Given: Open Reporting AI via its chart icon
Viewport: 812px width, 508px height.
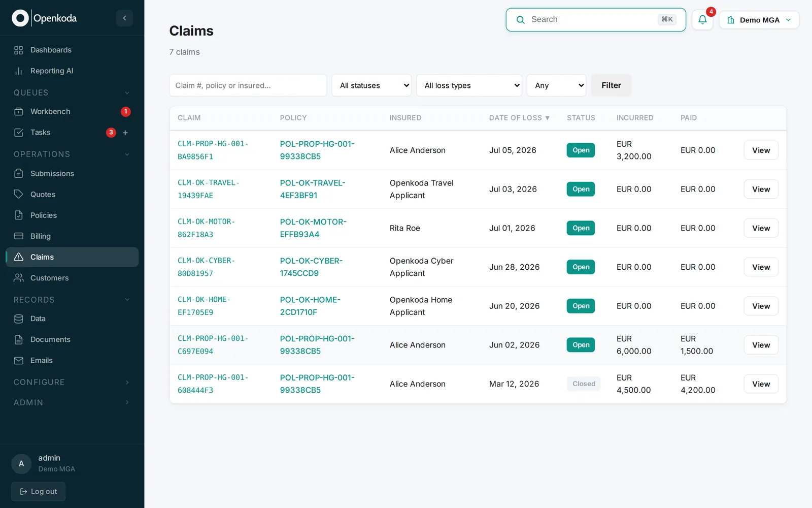Looking at the screenshot, I should [19, 71].
